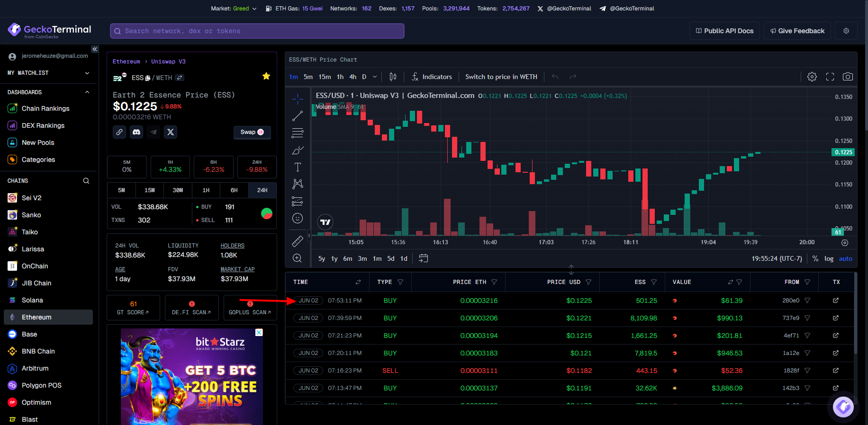Toggle percent scale on chart
This screenshot has height=425, width=868.
(815, 258)
